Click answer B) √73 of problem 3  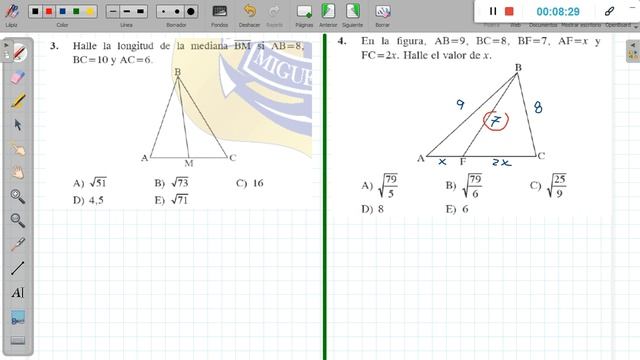[x=171, y=182]
